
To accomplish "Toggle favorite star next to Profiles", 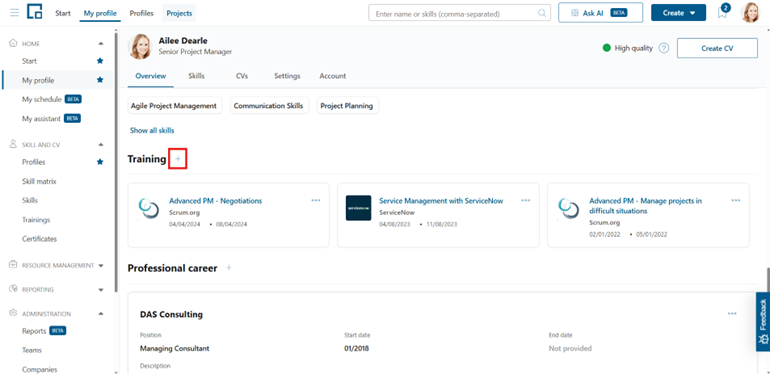I will (100, 162).
